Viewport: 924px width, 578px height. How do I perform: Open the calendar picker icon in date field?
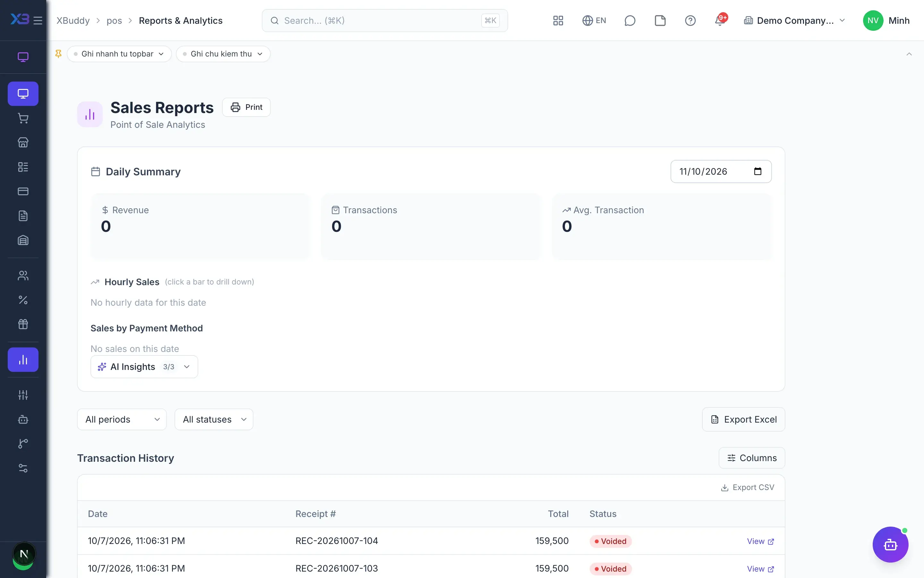(757, 171)
